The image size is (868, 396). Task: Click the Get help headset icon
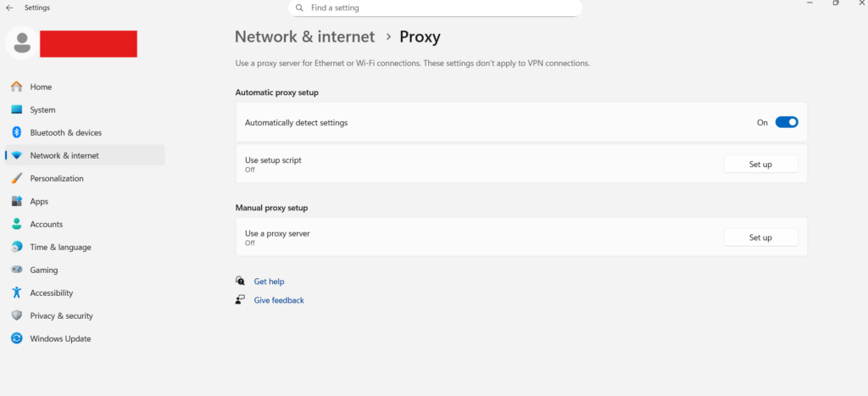(x=240, y=281)
